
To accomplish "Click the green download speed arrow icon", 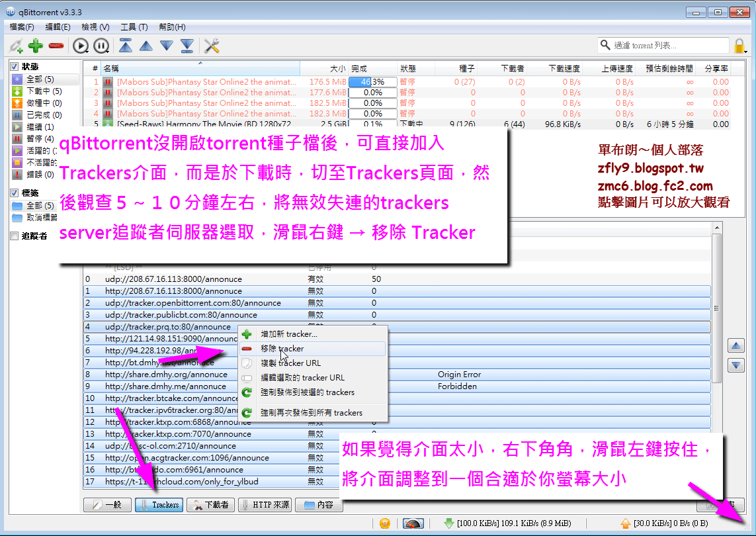I will coord(449,523).
